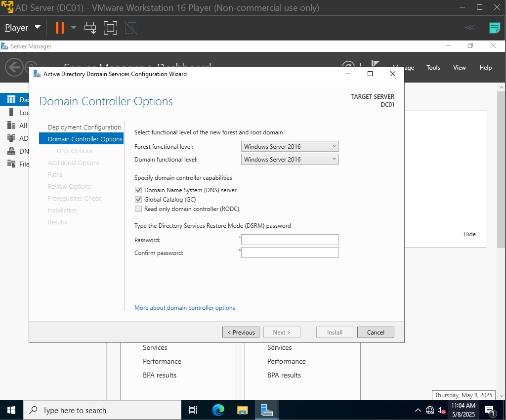Click the Review Options wizard step
The width and height of the screenshot is (506, 420).
click(69, 187)
